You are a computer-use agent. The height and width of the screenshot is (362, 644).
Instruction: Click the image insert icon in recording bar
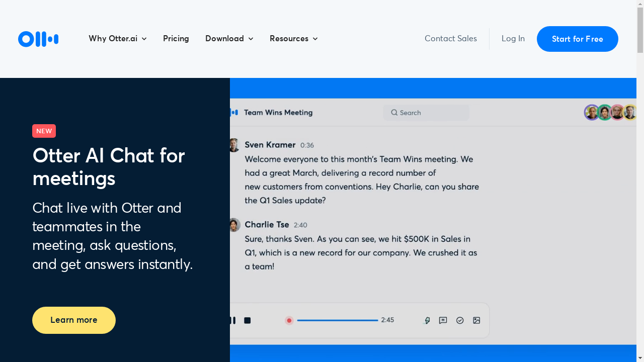click(x=476, y=320)
